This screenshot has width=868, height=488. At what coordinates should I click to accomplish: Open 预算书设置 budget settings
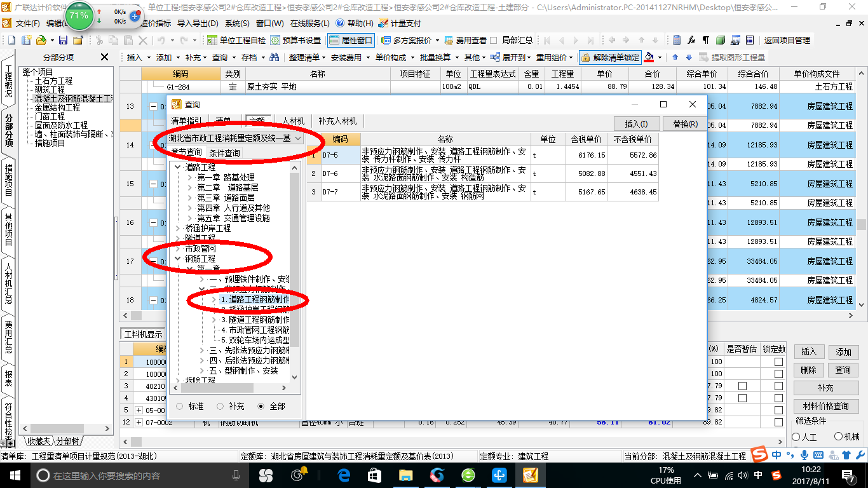tap(295, 40)
